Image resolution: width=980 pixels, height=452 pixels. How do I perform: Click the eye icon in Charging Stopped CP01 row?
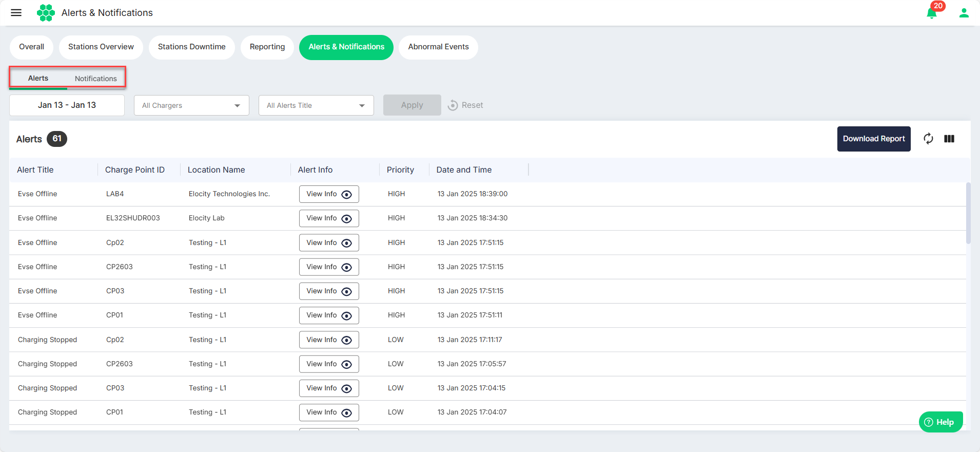coord(347,412)
